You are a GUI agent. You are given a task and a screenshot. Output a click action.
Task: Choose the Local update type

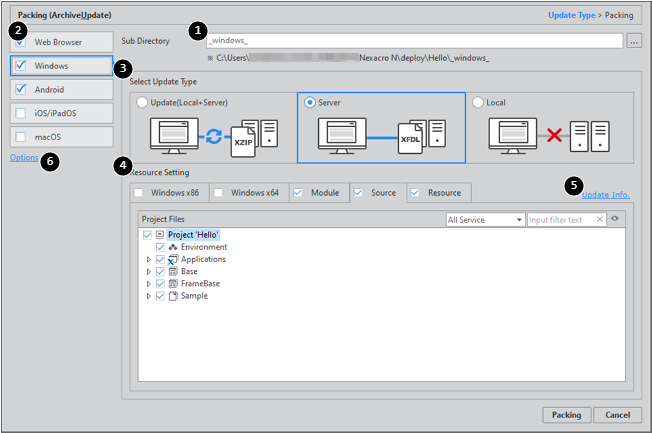point(477,103)
